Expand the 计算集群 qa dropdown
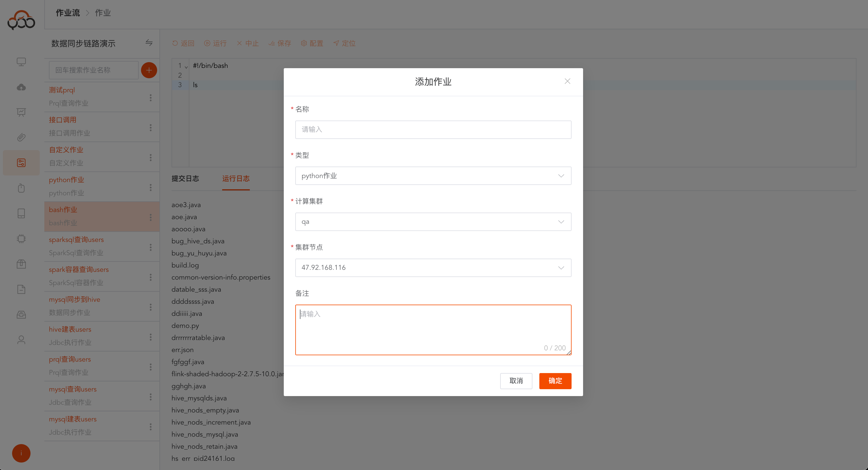Viewport: 868px width, 470px height. tap(433, 221)
